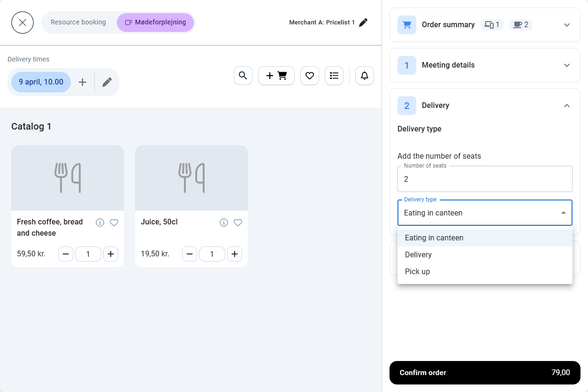Click the Juice, 50cl title

point(159,222)
